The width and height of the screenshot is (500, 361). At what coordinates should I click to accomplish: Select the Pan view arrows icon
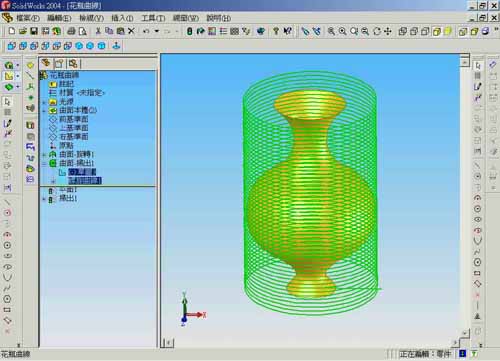coord(388,31)
